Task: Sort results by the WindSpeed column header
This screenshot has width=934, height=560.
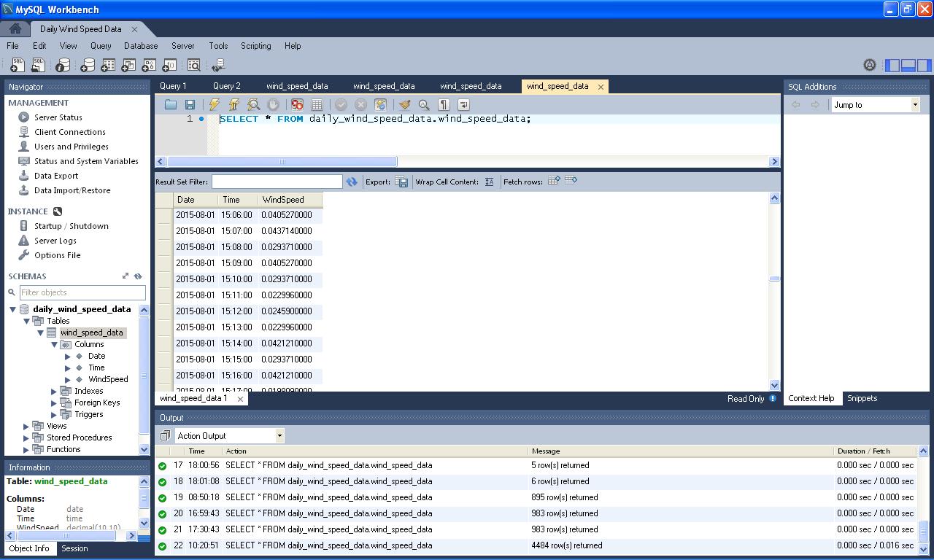Action: coord(290,200)
